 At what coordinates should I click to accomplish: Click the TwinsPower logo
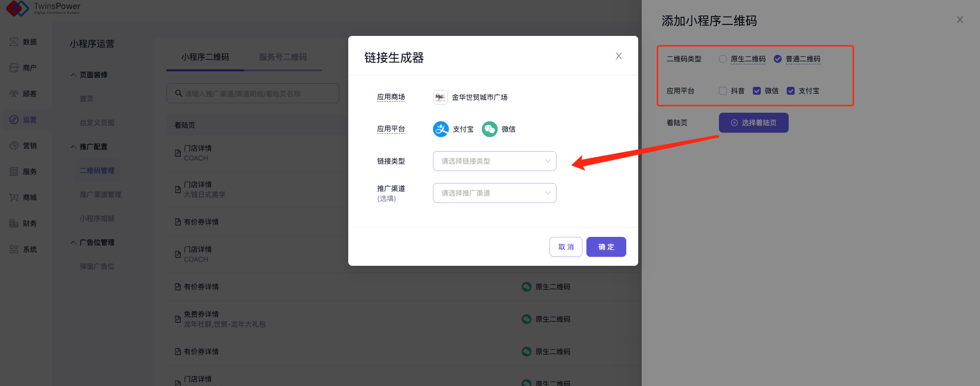click(x=43, y=8)
